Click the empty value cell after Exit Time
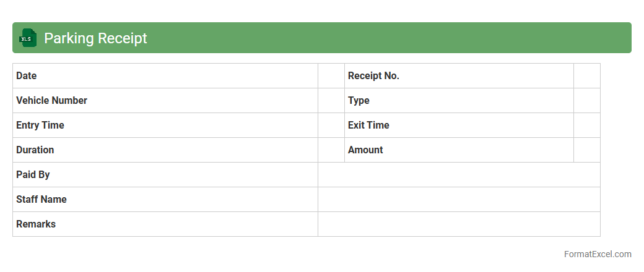 587,125
